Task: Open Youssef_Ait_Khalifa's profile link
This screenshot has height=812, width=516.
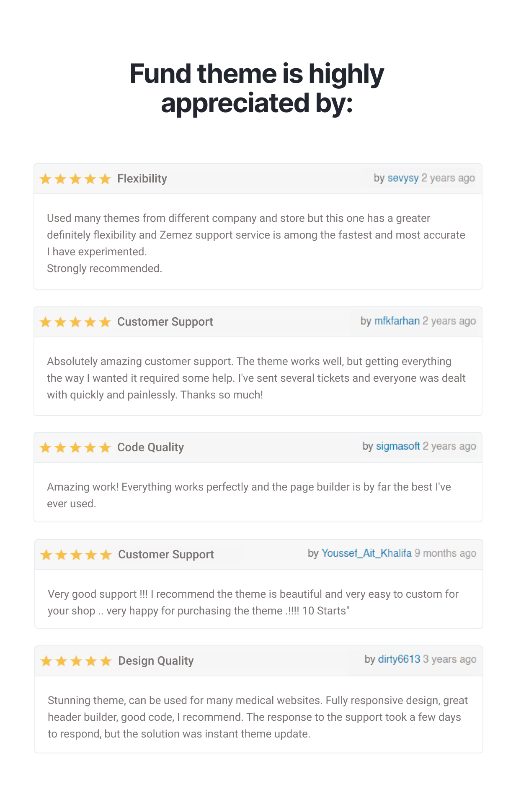Action: 366,553
